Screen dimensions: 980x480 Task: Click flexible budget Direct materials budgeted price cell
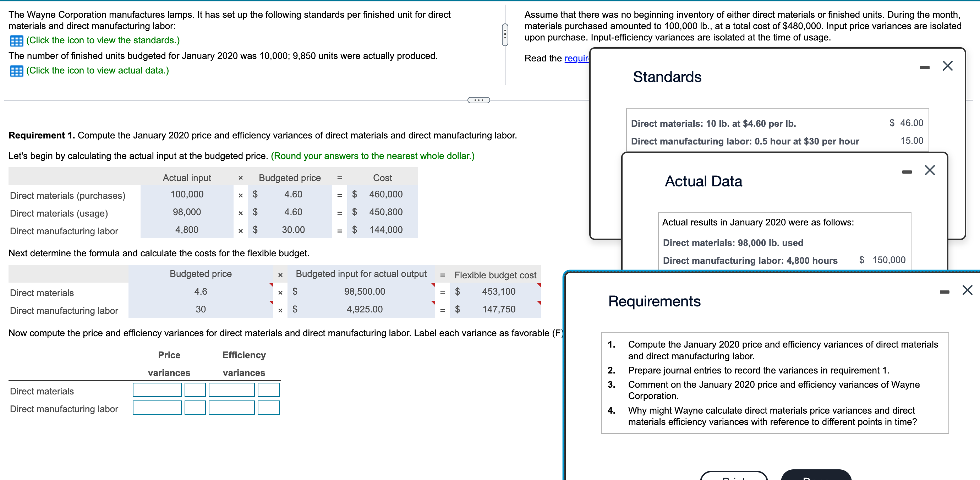pyautogui.click(x=201, y=291)
